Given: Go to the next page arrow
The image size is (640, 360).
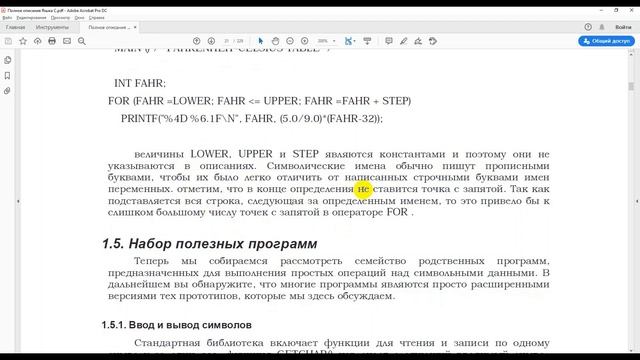Looking at the screenshot, I should [x=211, y=41].
